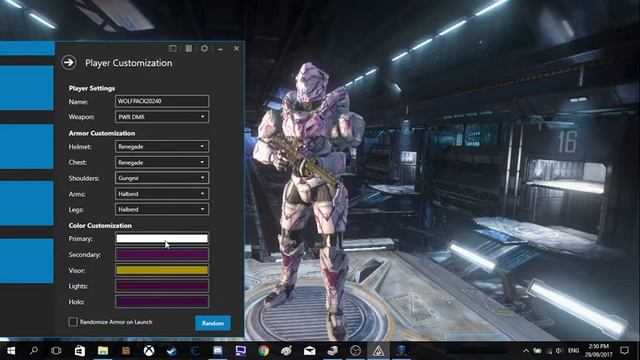The image size is (640, 360).
Task: Open Discord from the taskbar
Action: [218, 351]
